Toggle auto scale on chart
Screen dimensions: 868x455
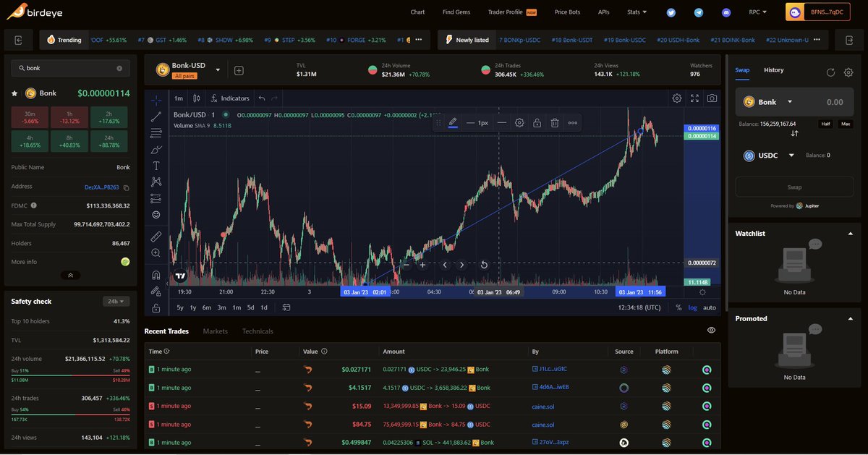pyautogui.click(x=710, y=307)
